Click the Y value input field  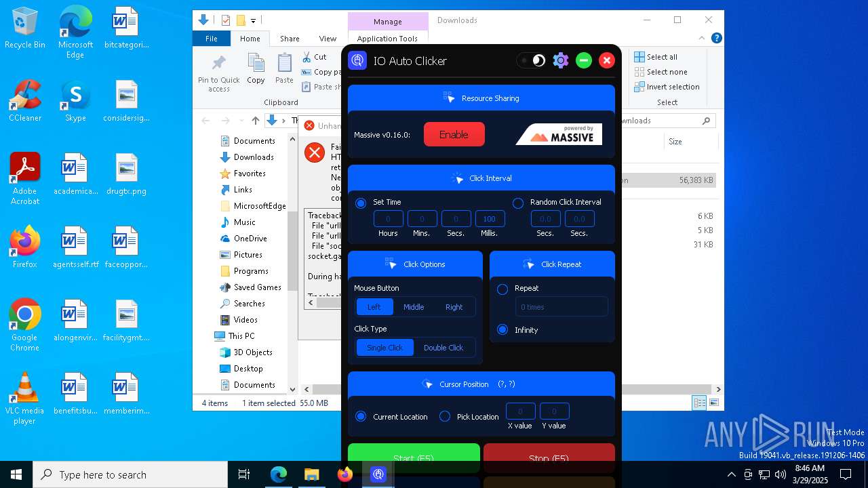(x=554, y=411)
